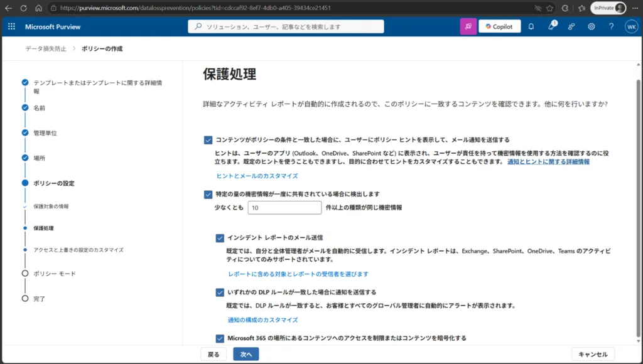Open the ヒントとメールのカスタマイズ link
This screenshot has width=643, height=364.
point(257,176)
